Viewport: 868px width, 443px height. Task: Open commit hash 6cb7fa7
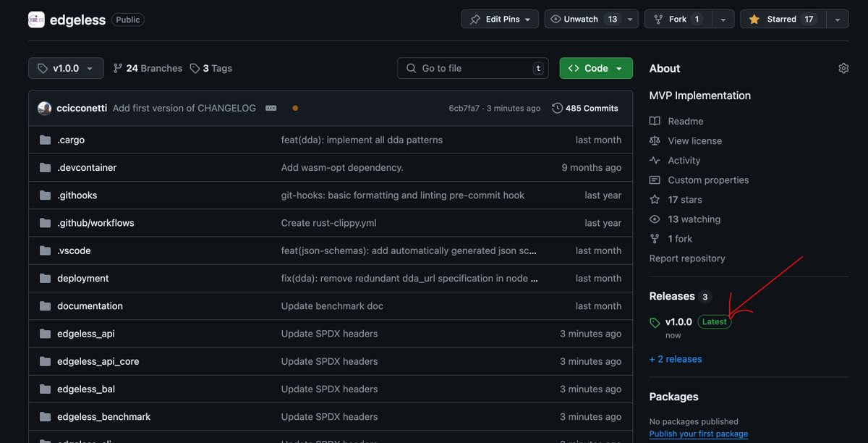(x=464, y=108)
